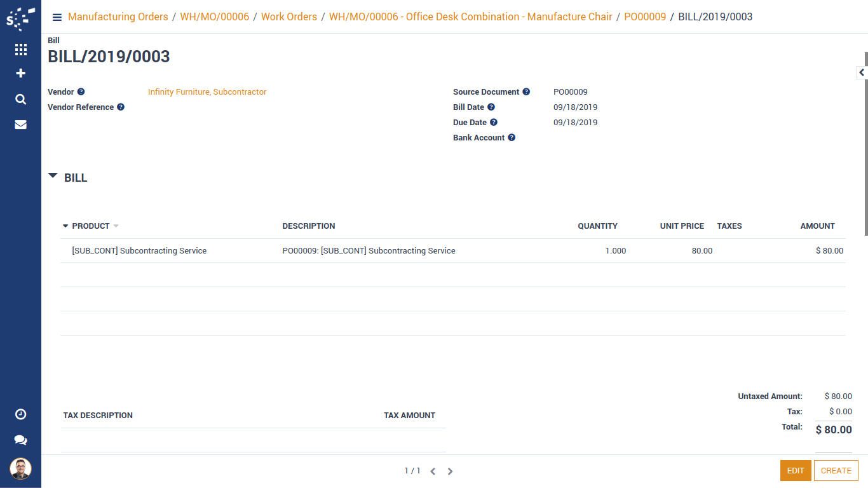Click the EDIT button

click(x=796, y=471)
